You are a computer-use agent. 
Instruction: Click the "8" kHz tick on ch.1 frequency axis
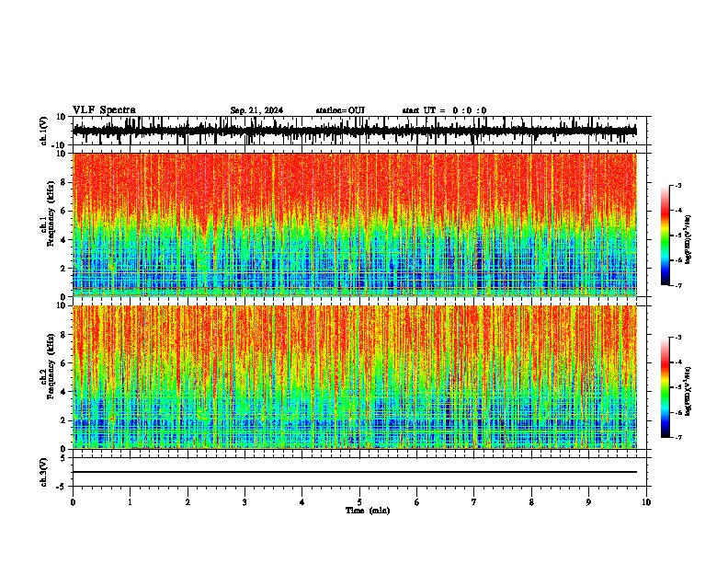[x=64, y=182]
